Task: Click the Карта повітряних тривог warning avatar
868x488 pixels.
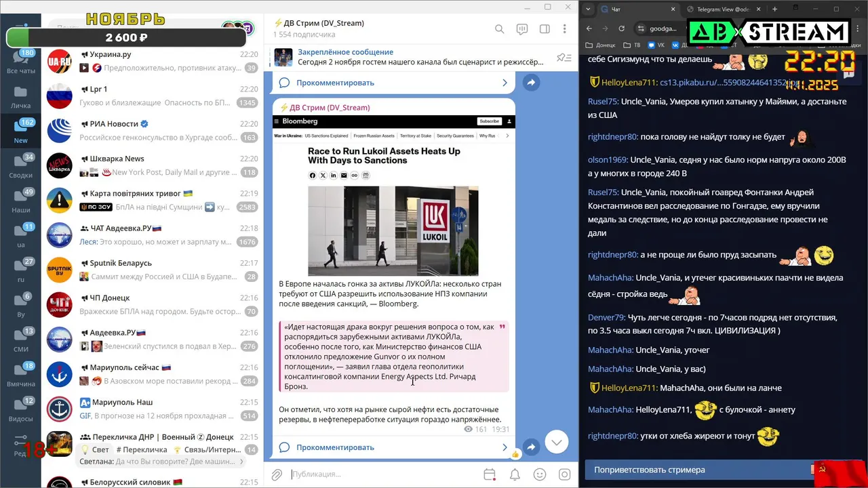Action: (x=60, y=200)
